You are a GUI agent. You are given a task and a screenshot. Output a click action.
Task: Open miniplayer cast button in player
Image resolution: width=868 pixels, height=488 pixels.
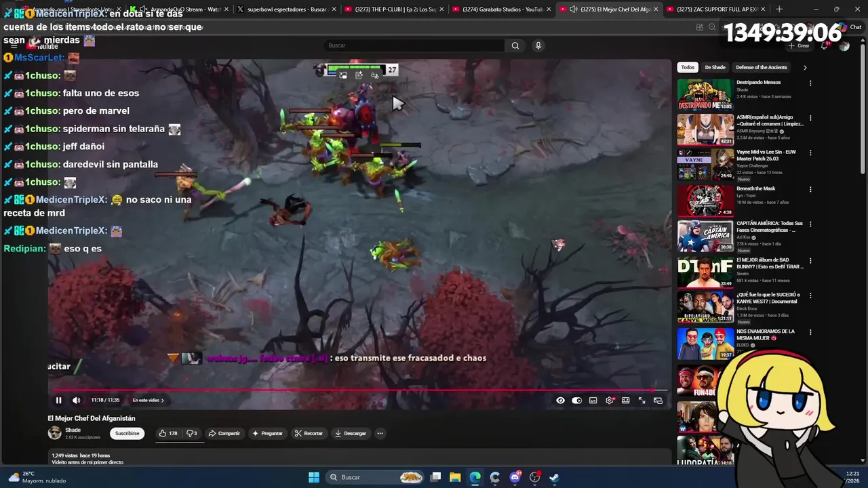click(658, 401)
